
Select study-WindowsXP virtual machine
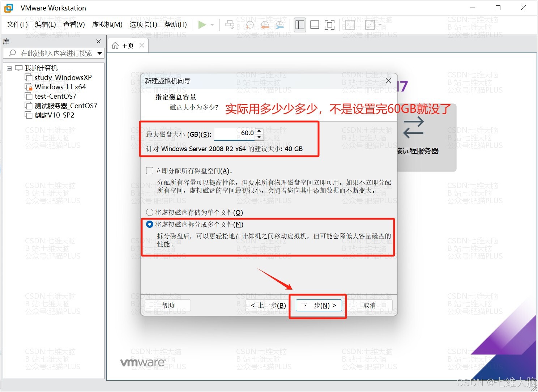63,77
